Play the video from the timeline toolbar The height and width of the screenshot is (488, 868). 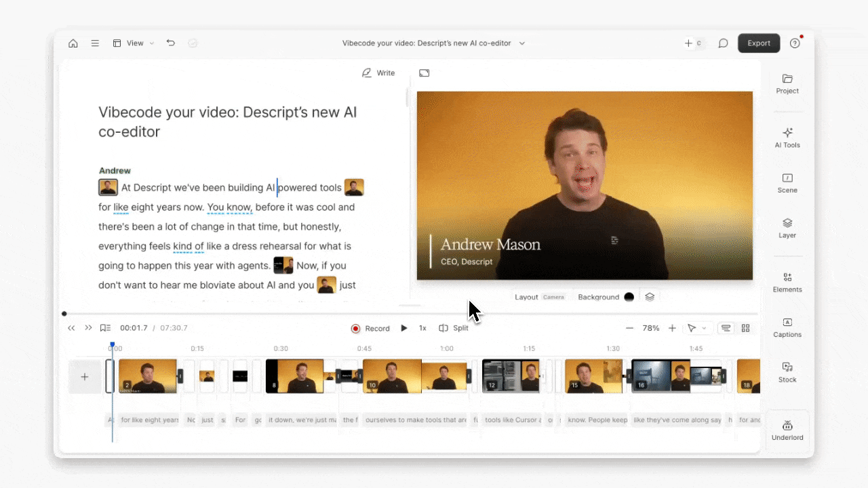(404, 328)
